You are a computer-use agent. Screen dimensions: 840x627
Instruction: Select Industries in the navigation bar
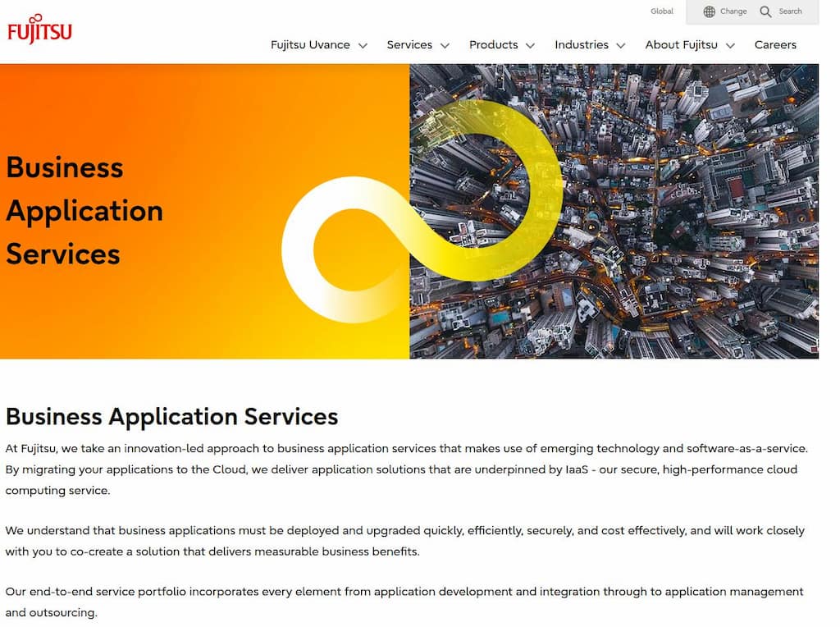(x=582, y=45)
